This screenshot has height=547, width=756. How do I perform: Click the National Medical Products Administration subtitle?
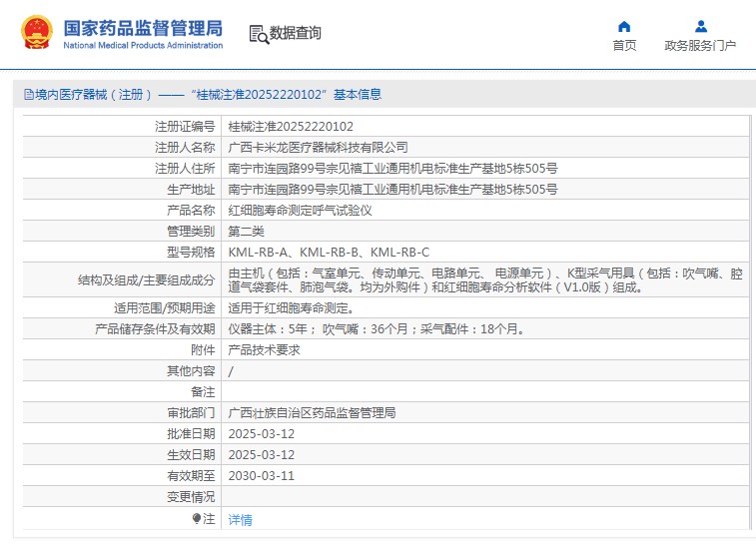pyautogui.click(x=143, y=46)
